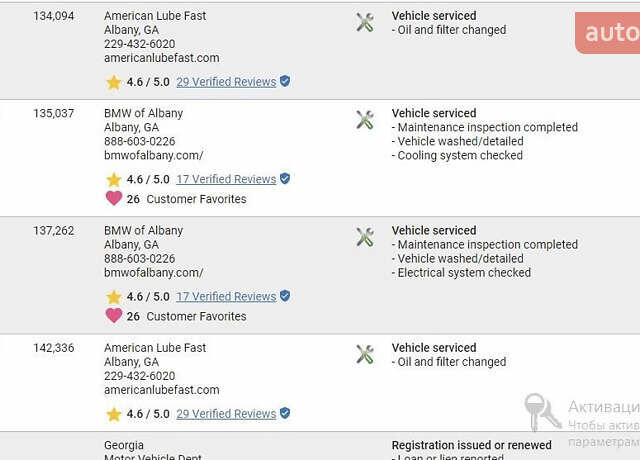Click the service tools icon in the 137,262 row
Screen dimensions: 640x460
365,237
